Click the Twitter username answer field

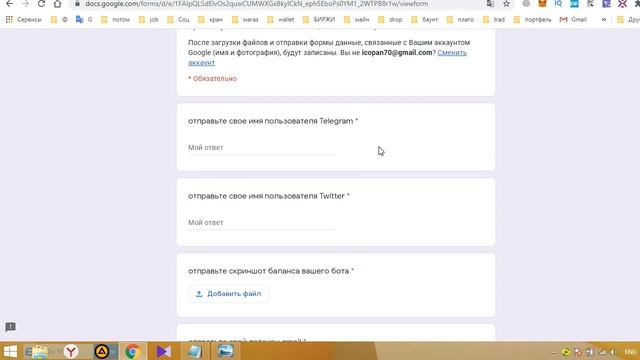[262, 223]
